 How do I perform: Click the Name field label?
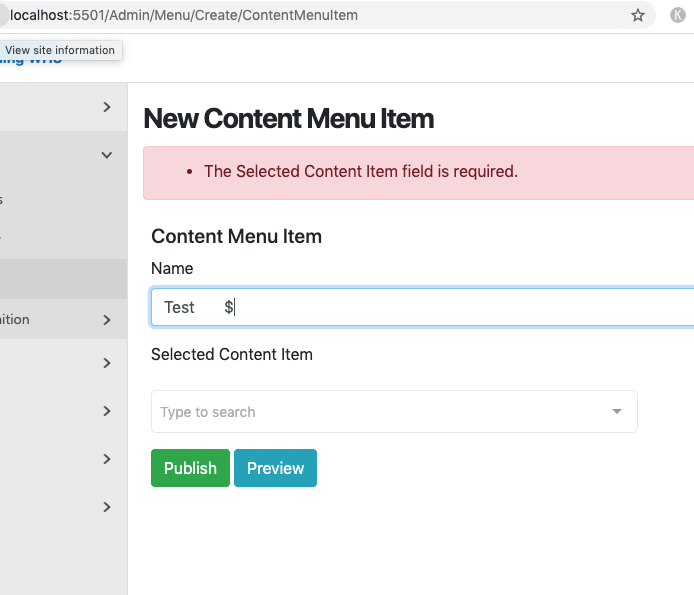172,268
